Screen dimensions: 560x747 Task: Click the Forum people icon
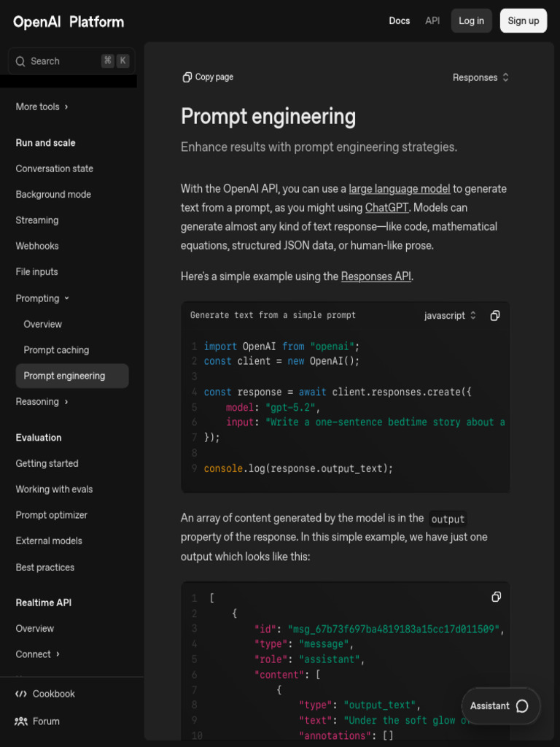[21, 721]
